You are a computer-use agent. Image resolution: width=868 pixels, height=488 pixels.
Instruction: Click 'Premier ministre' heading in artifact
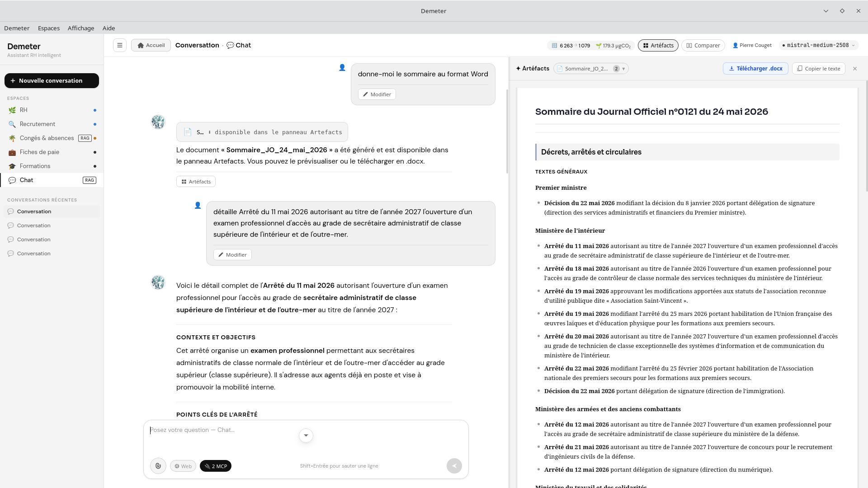click(561, 188)
